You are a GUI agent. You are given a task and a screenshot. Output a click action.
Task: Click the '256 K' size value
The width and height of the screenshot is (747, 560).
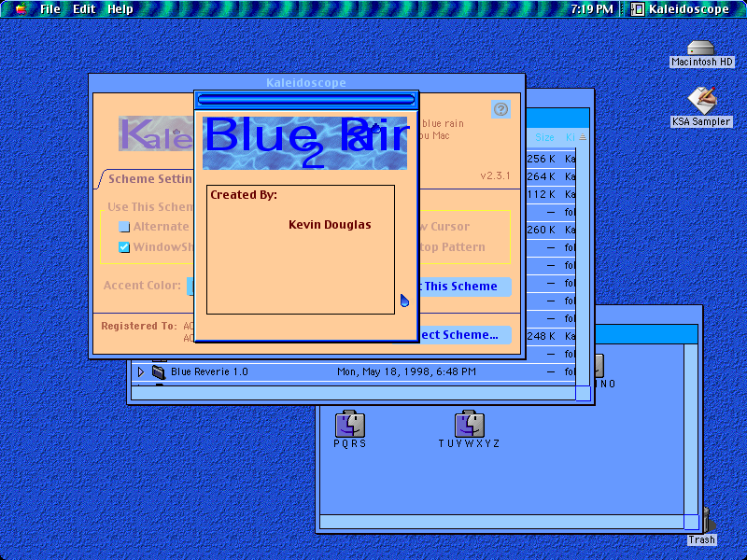tap(542, 159)
